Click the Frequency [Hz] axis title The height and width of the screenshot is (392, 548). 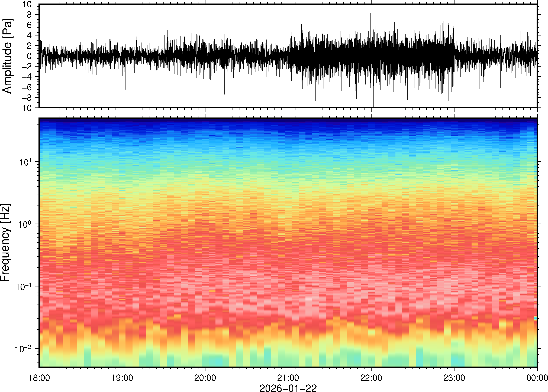coord(5,243)
